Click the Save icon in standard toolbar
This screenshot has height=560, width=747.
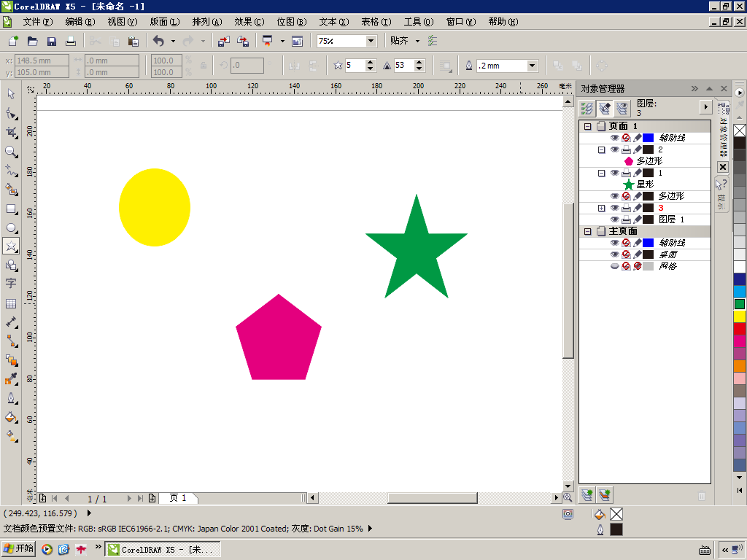pos(52,42)
